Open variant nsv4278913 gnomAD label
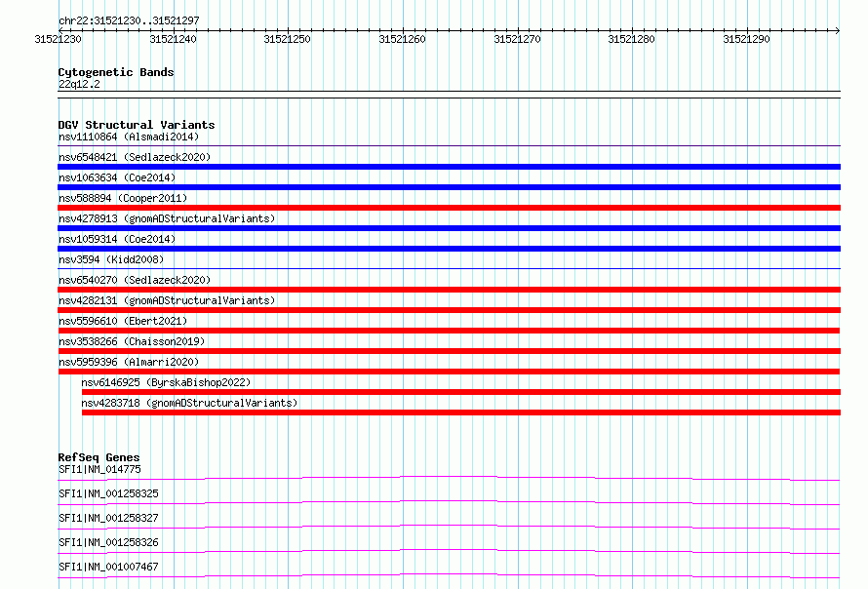 point(167,218)
